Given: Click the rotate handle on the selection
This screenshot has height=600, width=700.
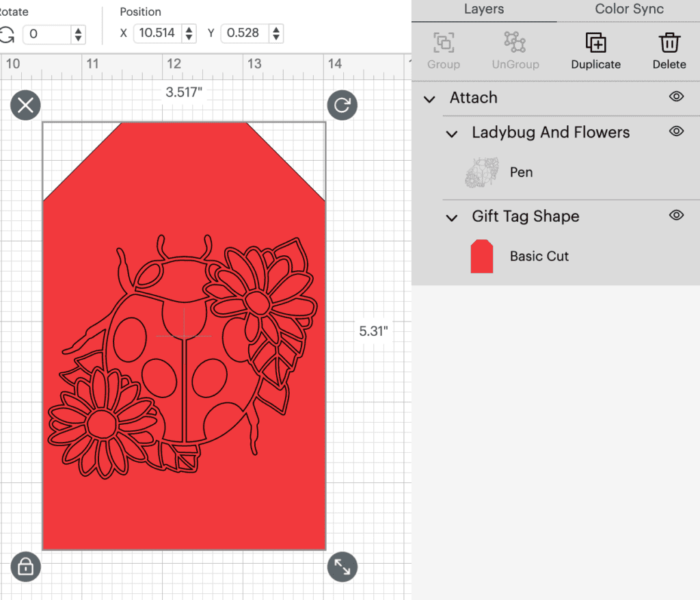Looking at the screenshot, I should (342, 105).
